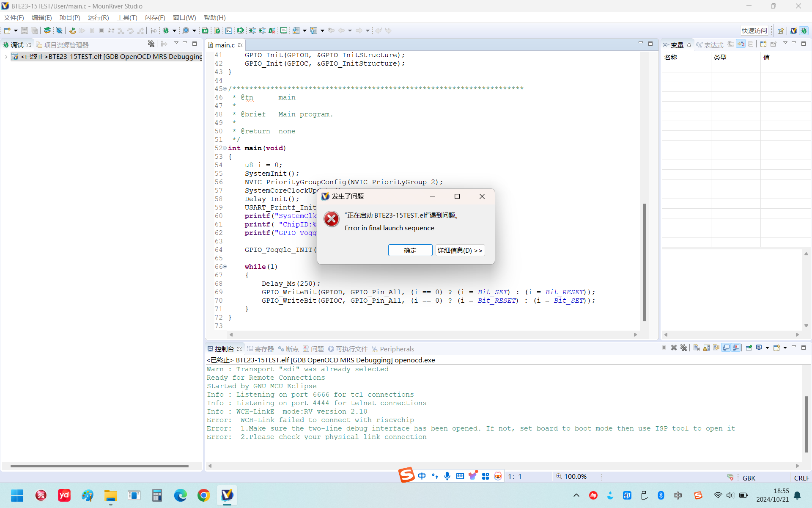Toggle Show Console on Standard Error Change
This screenshot has height=508, width=812.
736,348
